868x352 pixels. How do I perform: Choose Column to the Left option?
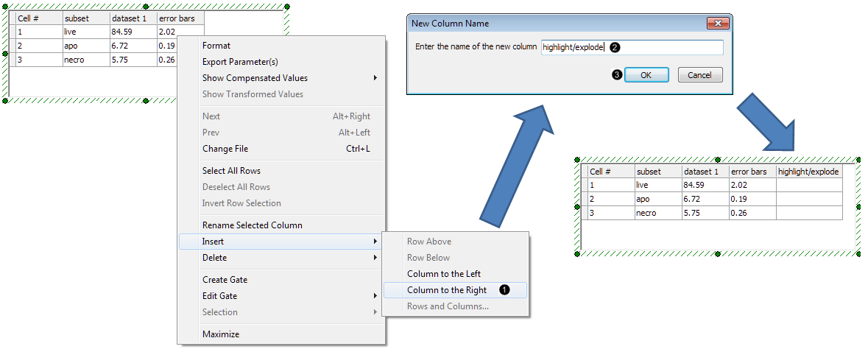click(x=444, y=274)
